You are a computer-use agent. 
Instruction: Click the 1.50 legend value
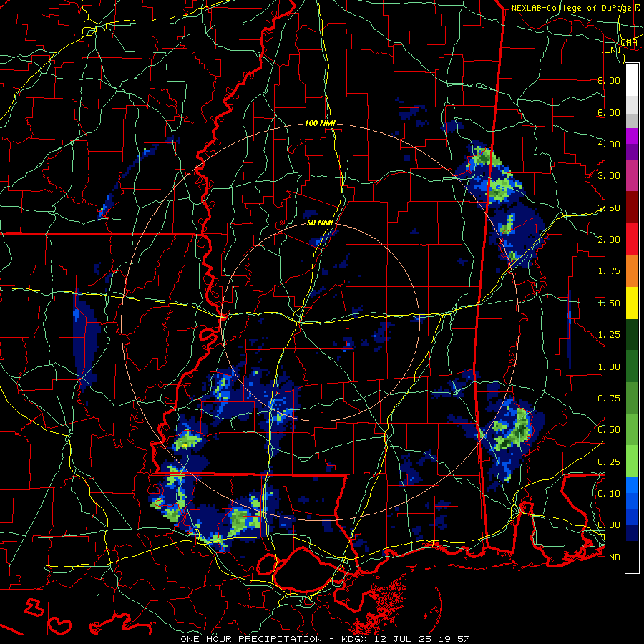[x=609, y=303]
